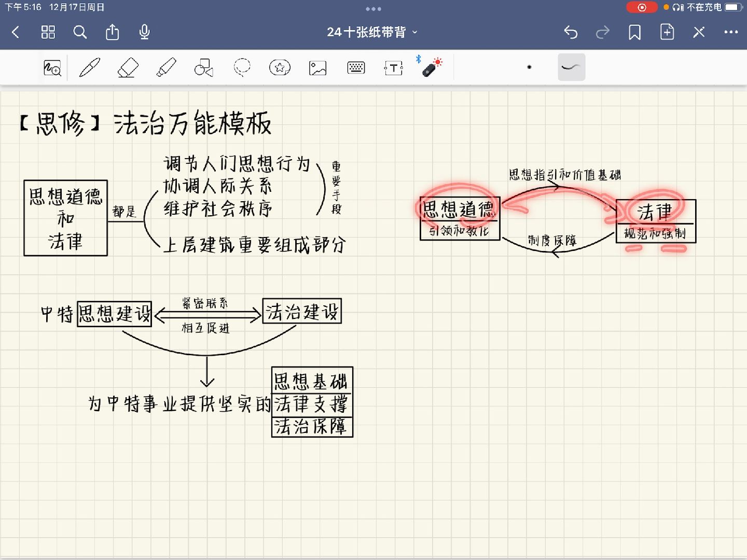Open the document title dropdown 24十张纸带背
The height and width of the screenshot is (560, 747).
click(372, 32)
